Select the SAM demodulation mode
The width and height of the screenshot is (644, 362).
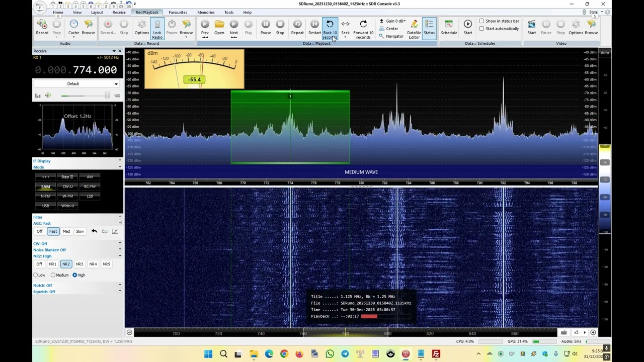[x=45, y=187]
